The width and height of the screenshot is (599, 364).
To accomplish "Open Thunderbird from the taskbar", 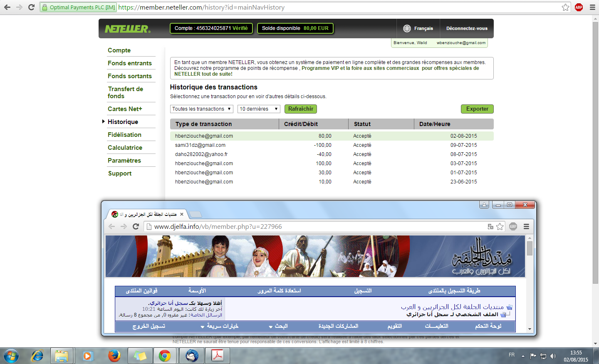I will pos(192,356).
